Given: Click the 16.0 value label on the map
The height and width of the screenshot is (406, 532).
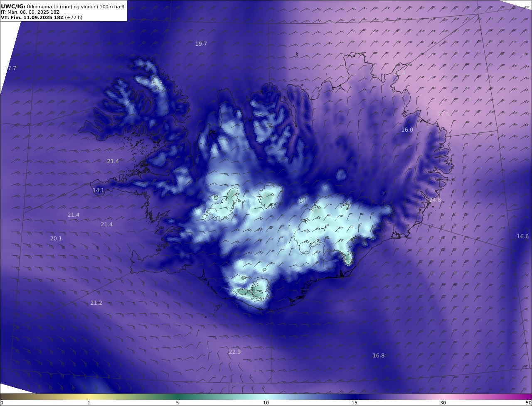Looking at the screenshot, I should [407, 130].
